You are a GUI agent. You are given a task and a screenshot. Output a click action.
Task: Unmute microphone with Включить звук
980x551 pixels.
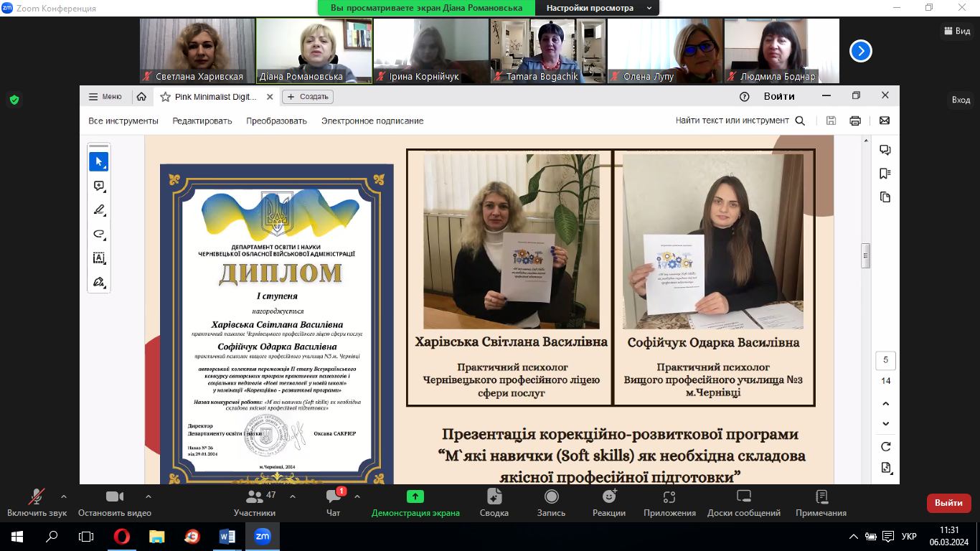(x=37, y=502)
